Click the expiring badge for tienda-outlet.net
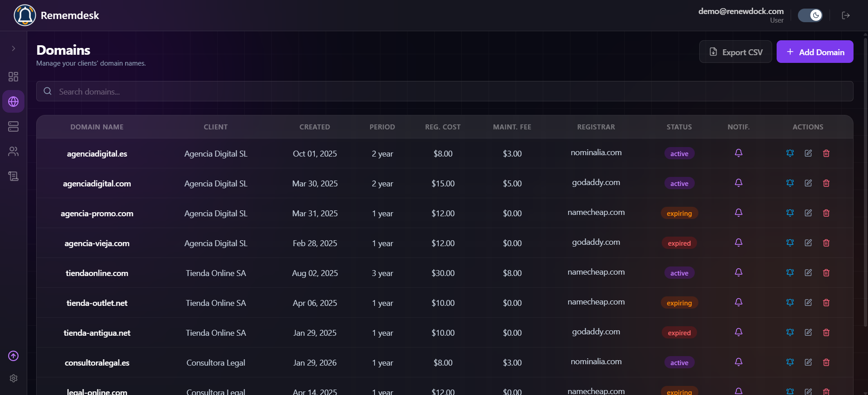 [679, 303]
